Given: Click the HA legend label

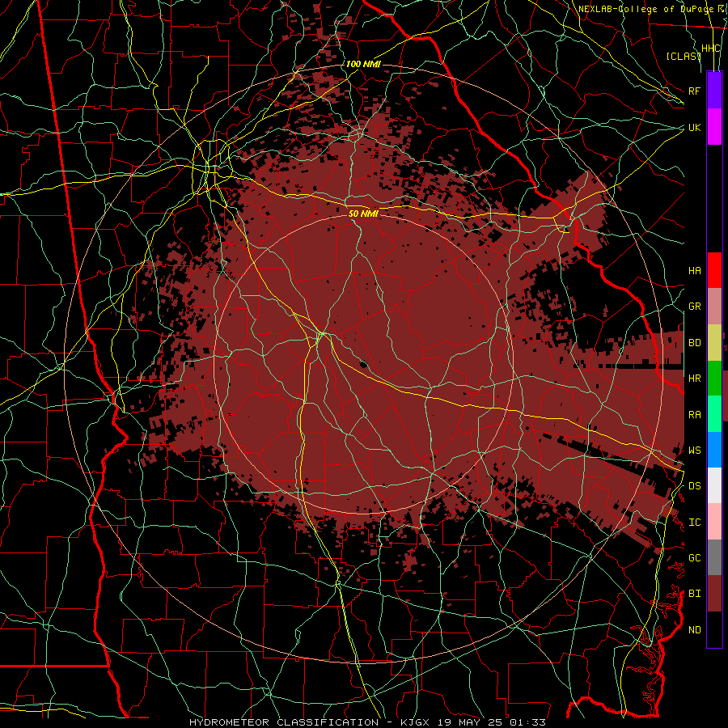Looking at the screenshot, I should (694, 270).
